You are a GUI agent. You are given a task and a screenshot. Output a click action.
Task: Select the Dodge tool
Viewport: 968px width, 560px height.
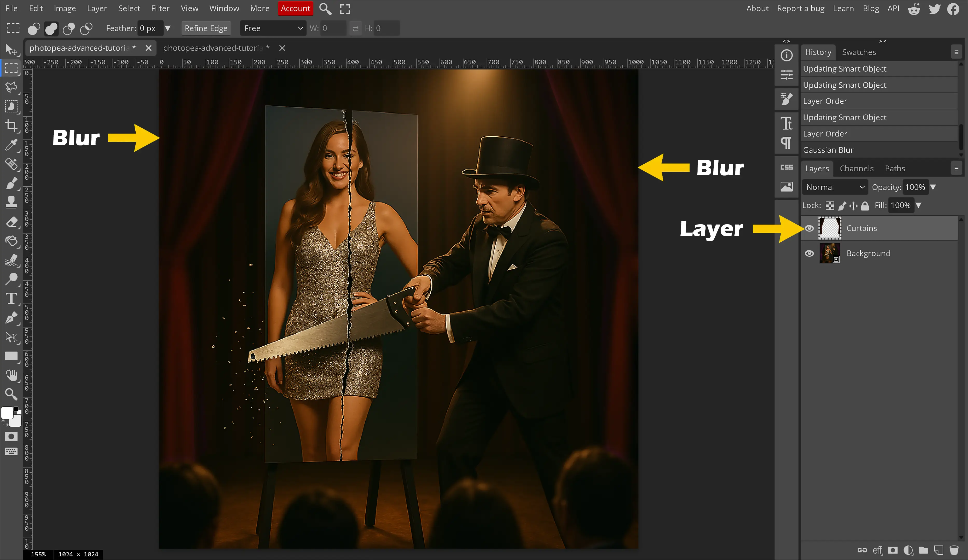[x=11, y=279]
